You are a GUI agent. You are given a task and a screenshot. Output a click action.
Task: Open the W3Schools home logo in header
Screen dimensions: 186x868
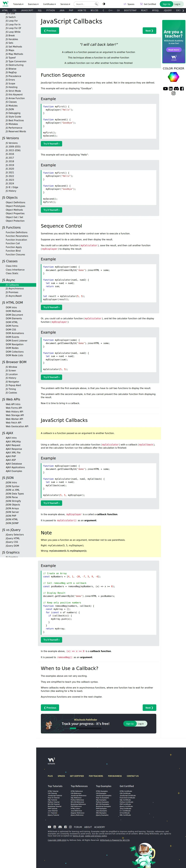tap(5, 4)
